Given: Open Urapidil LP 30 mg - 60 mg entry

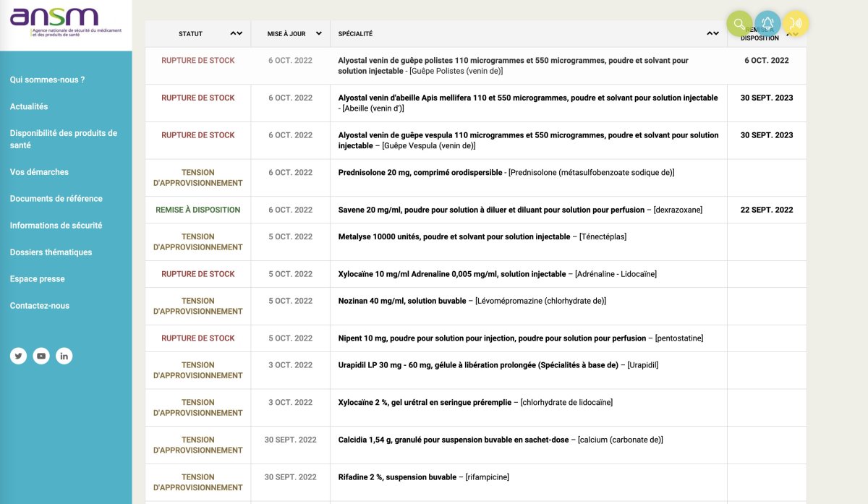Looking at the screenshot, I should (498, 365).
